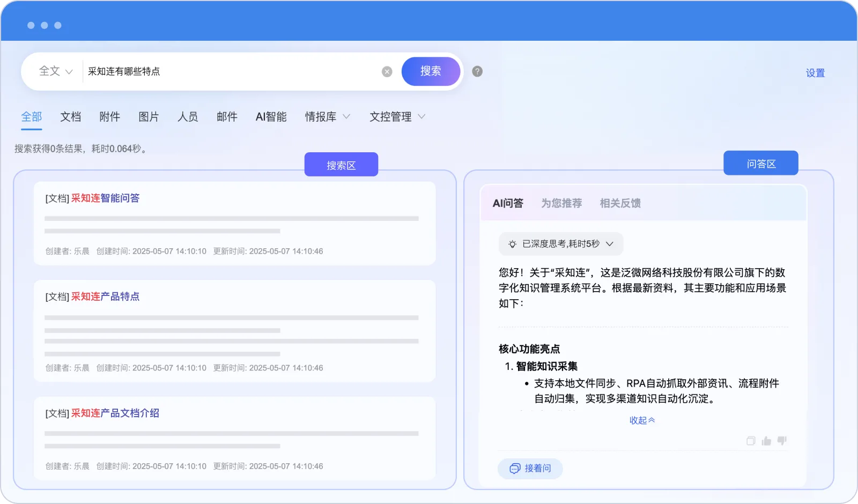The height and width of the screenshot is (504, 858).
Task: Switch to the AI智能 tab
Action: 271,116
